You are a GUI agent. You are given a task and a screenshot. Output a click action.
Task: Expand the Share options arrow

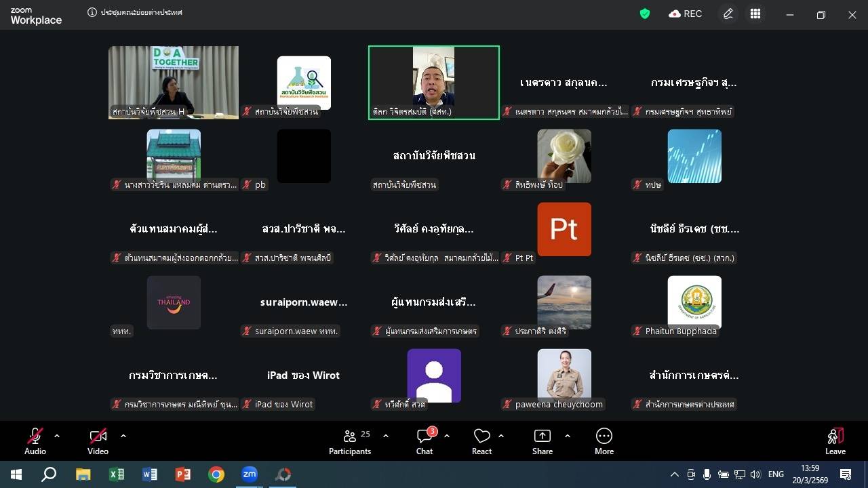tap(568, 436)
